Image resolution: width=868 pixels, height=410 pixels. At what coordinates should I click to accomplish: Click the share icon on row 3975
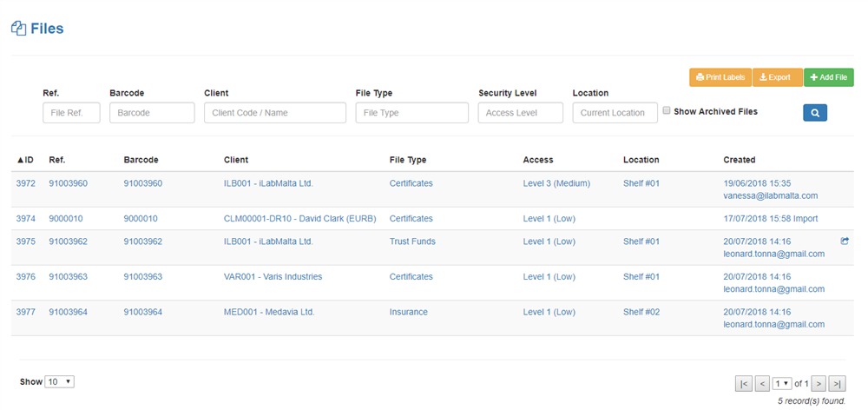845,241
